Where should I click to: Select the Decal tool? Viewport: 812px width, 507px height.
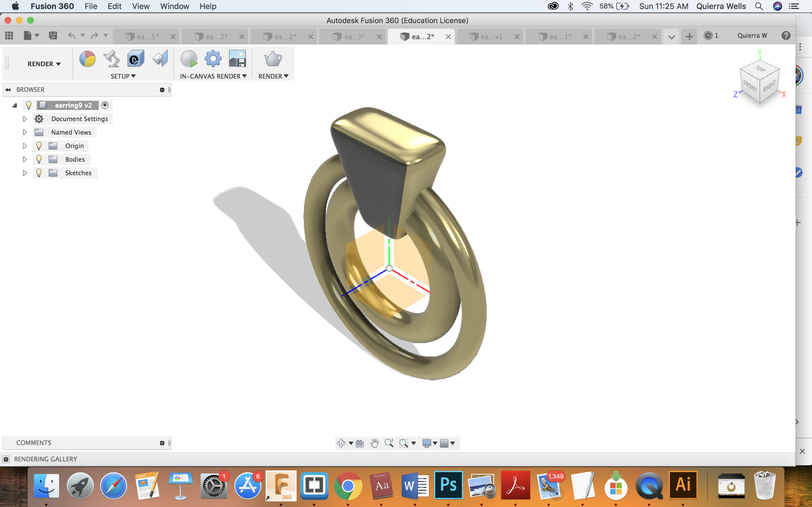coord(136,59)
